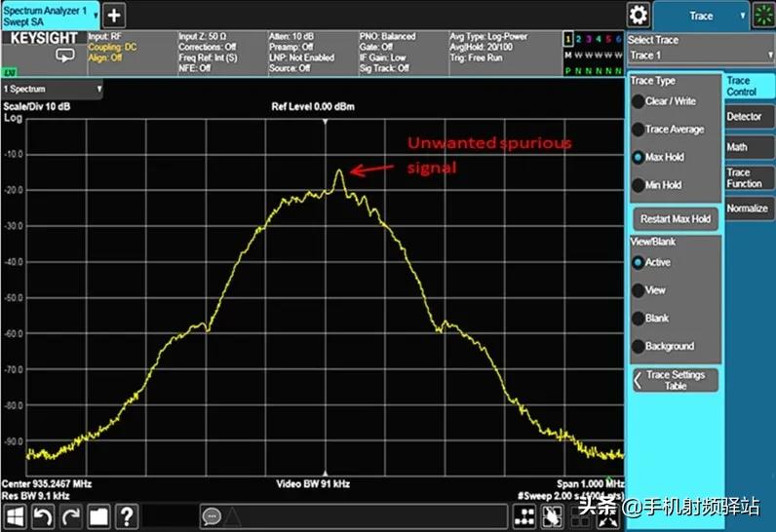Click the speech bubble message icon
This screenshot has width=776, height=532.
click(213, 516)
